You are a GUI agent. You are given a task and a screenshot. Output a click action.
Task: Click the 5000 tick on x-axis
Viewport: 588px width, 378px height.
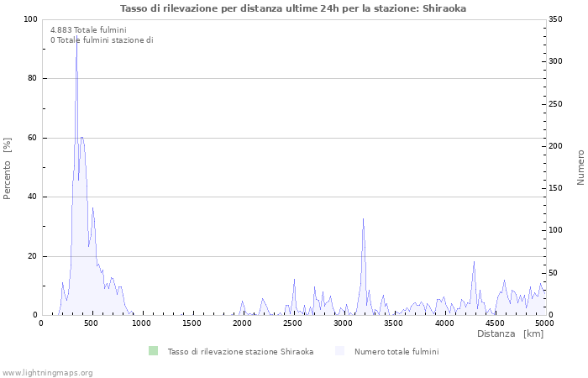click(x=543, y=323)
